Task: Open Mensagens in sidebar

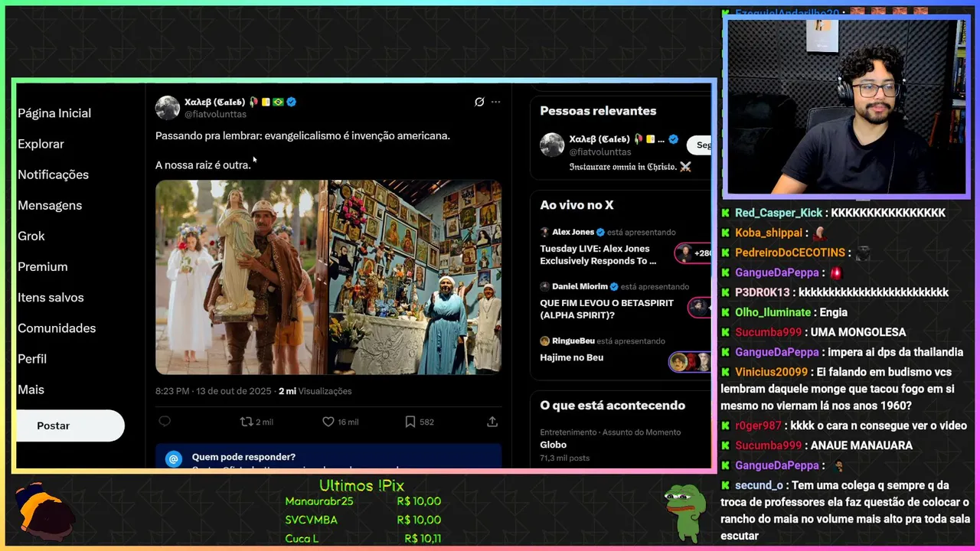Action: point(50,205)
